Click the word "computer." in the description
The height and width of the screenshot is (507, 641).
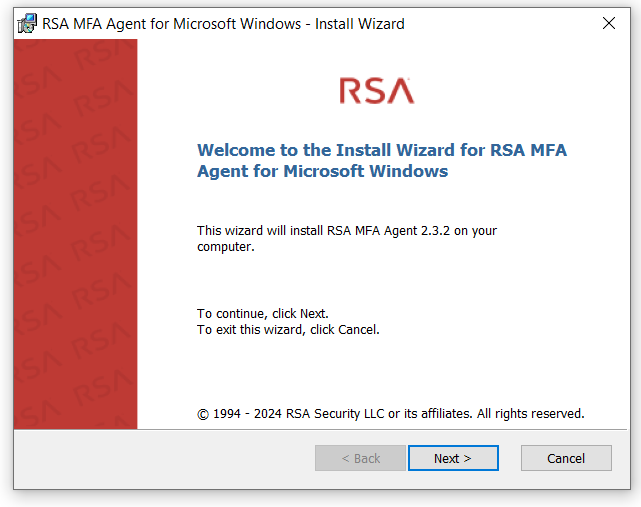[x=226, y=246]
